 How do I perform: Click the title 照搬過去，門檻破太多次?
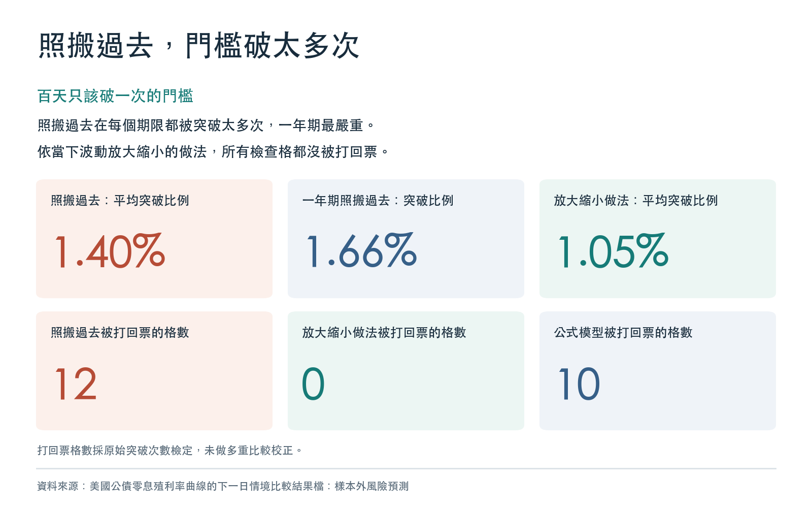click(199, 46)
